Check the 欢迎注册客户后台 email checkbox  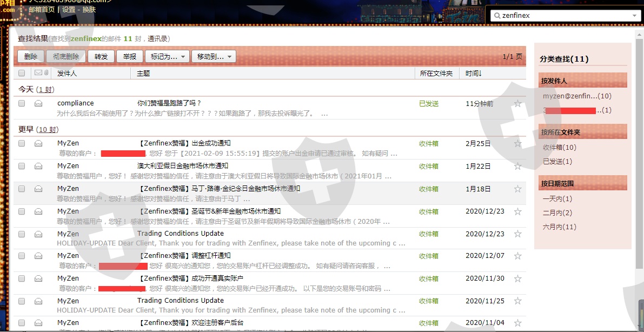(22, 323)
